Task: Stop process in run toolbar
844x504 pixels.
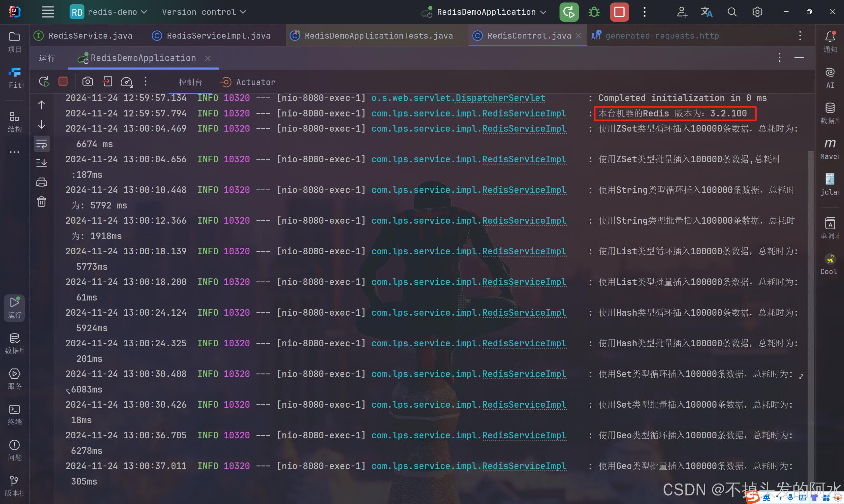Action: tap(63, 81)
